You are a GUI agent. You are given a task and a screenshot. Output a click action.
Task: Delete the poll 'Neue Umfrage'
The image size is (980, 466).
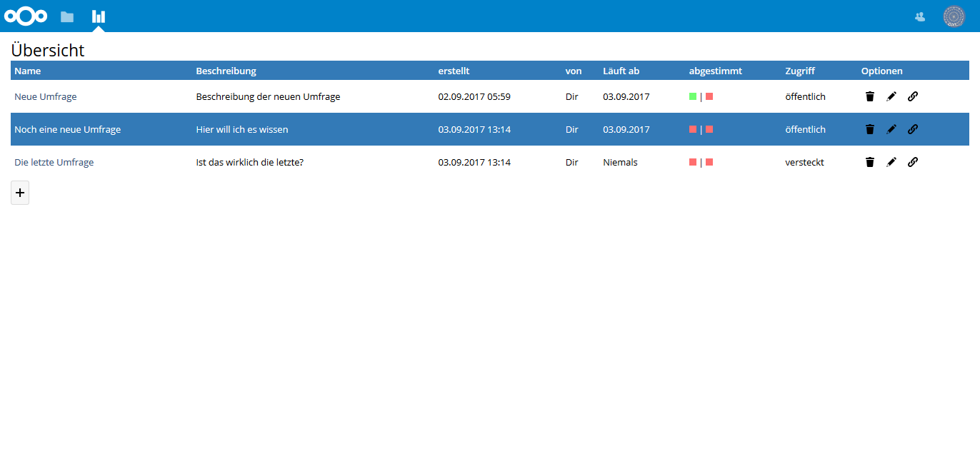(869, 96)
